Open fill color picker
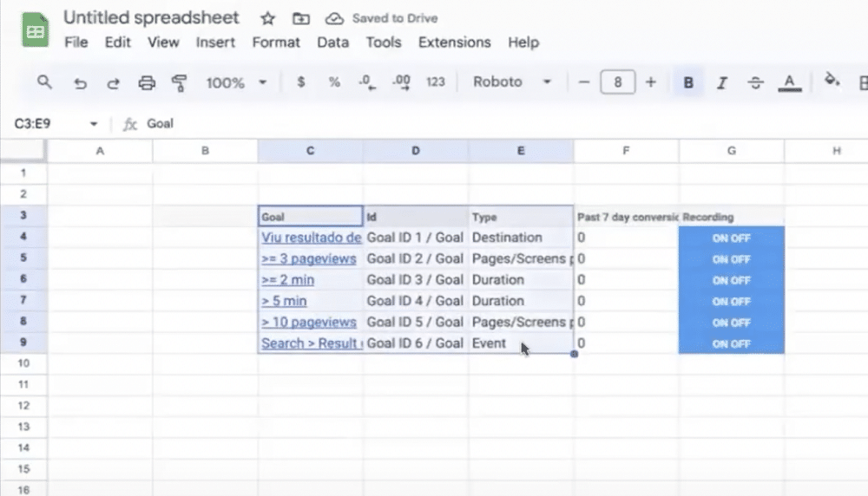This screenshot has height=496, width=868. [x=832, y=81]
